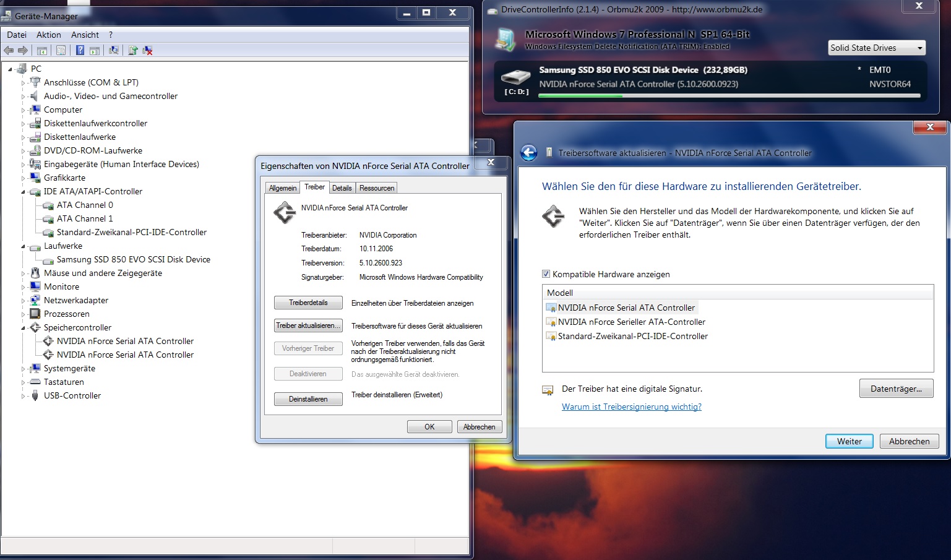Click the first NVIDIA nForce controller tree icon
Screen dimensions: 951x560
click(x=48, y=341)
